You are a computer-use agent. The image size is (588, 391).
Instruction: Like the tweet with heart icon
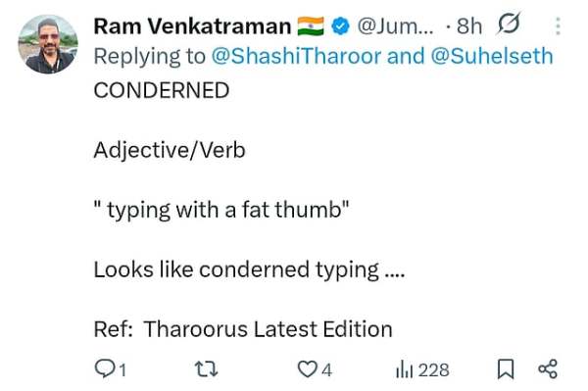pos(307,368)
